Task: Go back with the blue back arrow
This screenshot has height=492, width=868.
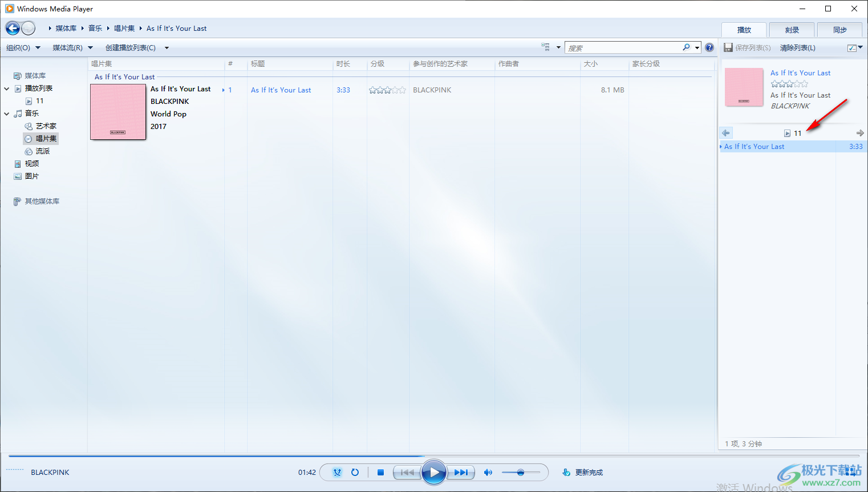Action: (13, 28)
